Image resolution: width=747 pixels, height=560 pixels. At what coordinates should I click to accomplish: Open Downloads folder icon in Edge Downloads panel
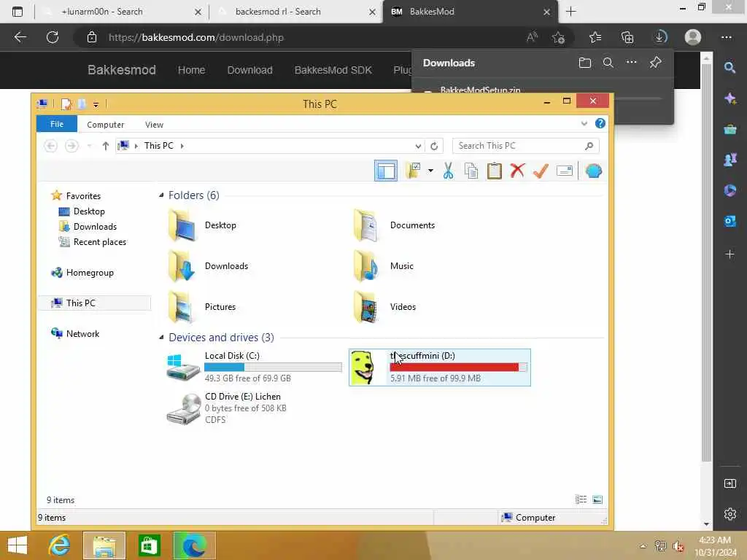[x=585, y=63]
